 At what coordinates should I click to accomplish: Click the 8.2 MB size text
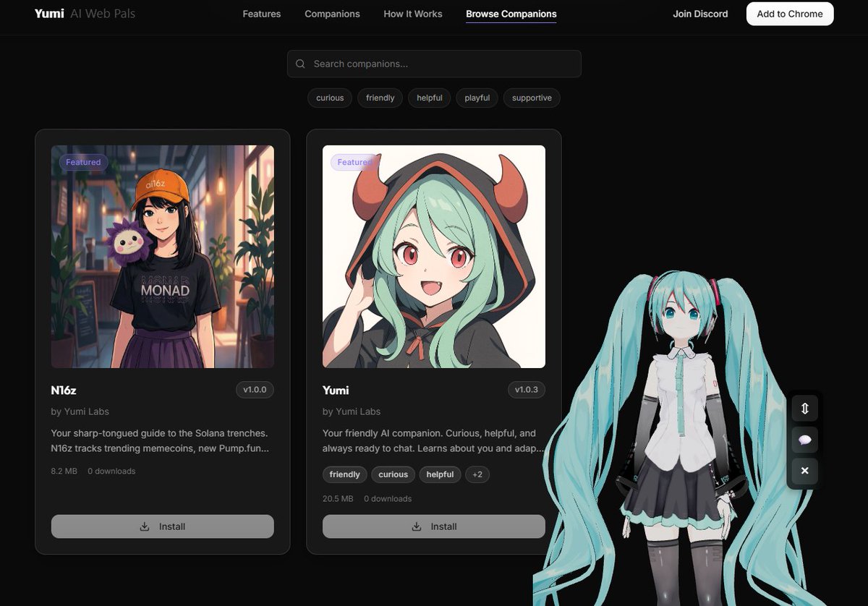[x=64, y=471]
